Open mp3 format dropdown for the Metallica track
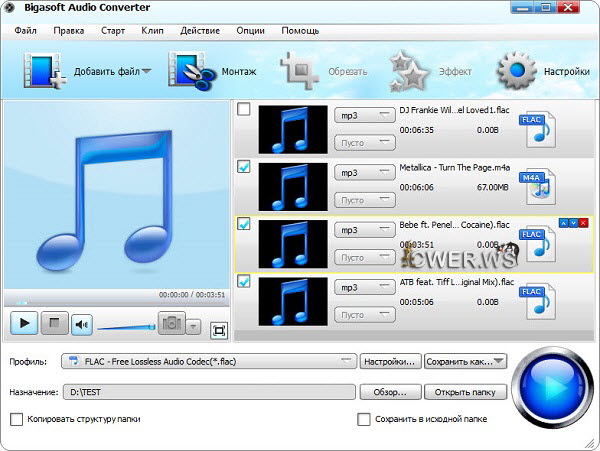600x451 pixels. [365, 173]
